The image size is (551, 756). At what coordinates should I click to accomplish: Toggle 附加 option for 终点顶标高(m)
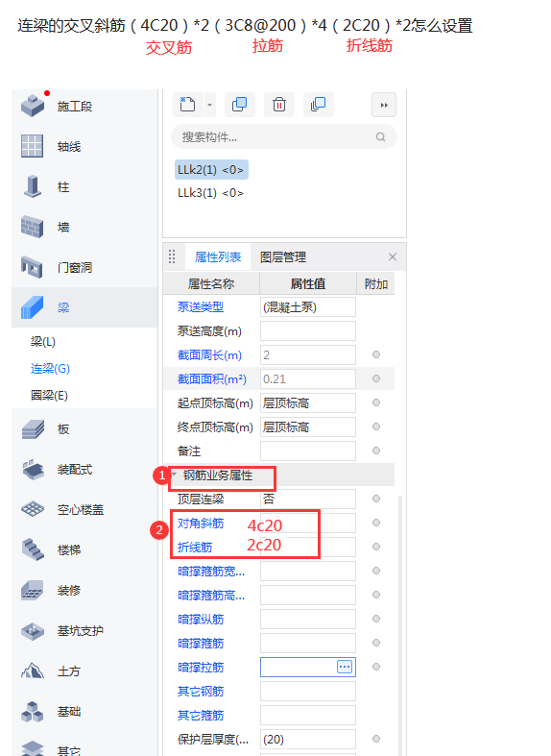[376, 427]
